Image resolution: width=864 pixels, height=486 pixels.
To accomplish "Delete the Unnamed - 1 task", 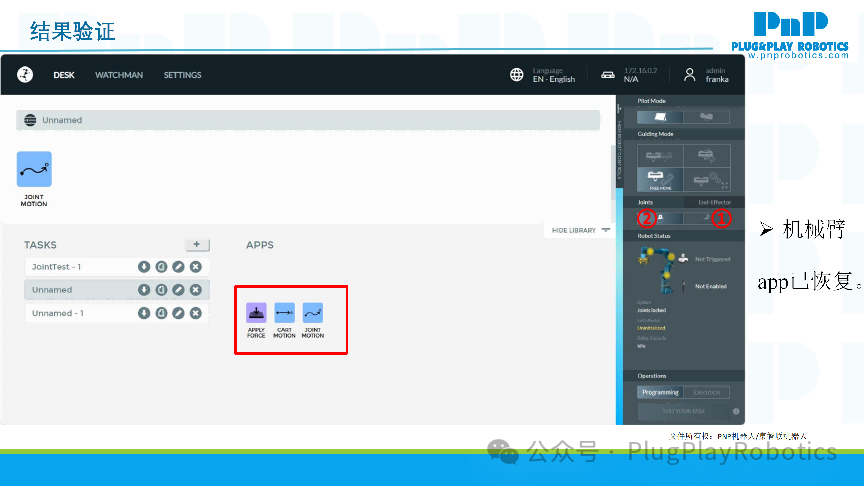I will 196,313.
